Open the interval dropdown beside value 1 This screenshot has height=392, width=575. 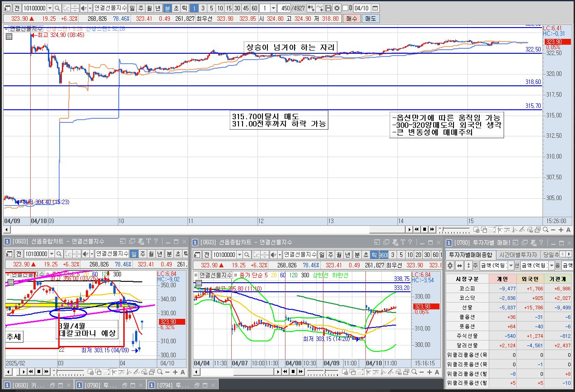pos(273,8)
